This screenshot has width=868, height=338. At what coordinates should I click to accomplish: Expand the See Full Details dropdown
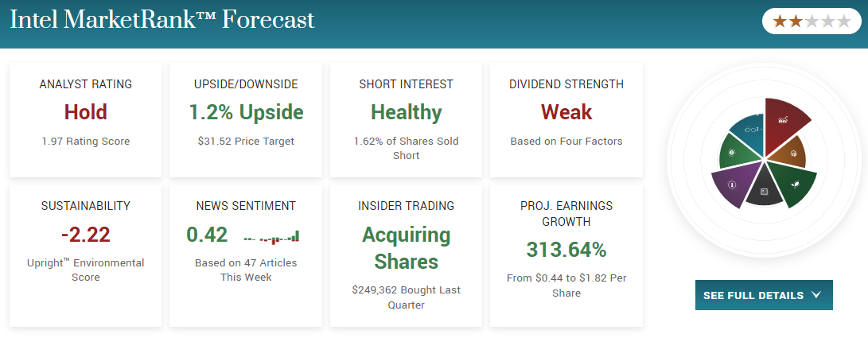[763, 295]
